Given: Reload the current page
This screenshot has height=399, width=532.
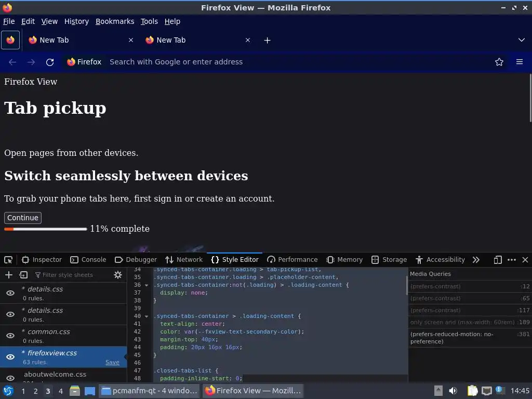Looking at the screenshot, I should point(50,62).
